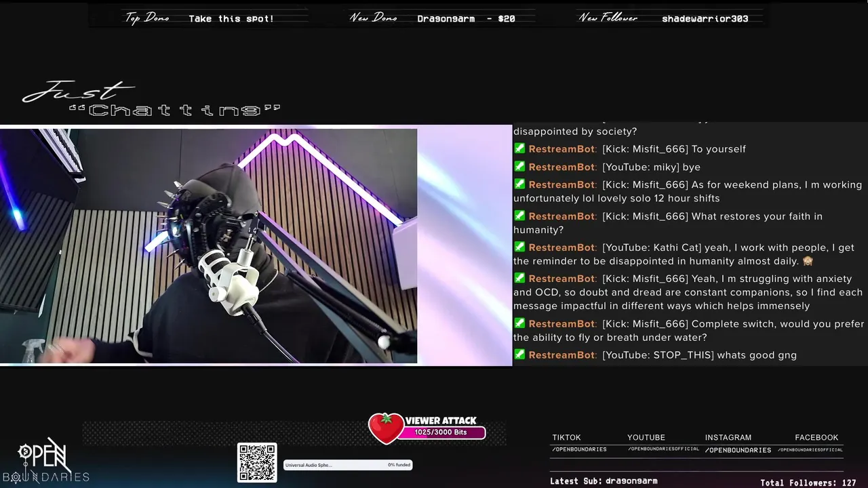Click 'shadewarrior303' follower name

(x=705, y=19)
